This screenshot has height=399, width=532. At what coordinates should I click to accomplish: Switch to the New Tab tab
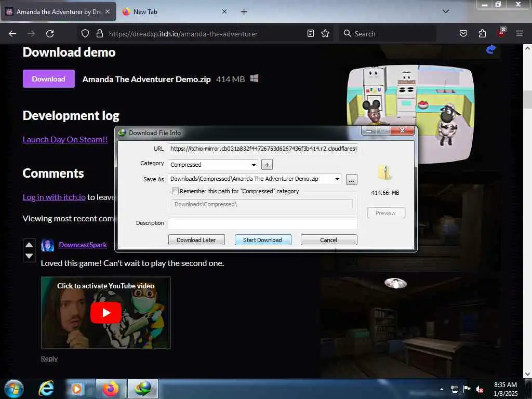(174, 11)
